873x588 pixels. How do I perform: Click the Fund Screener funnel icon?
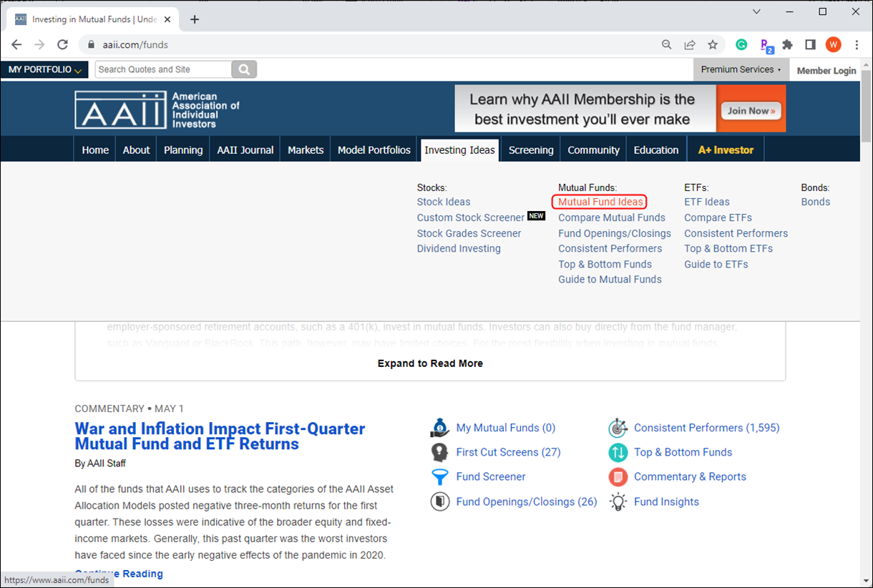point(439,476)
